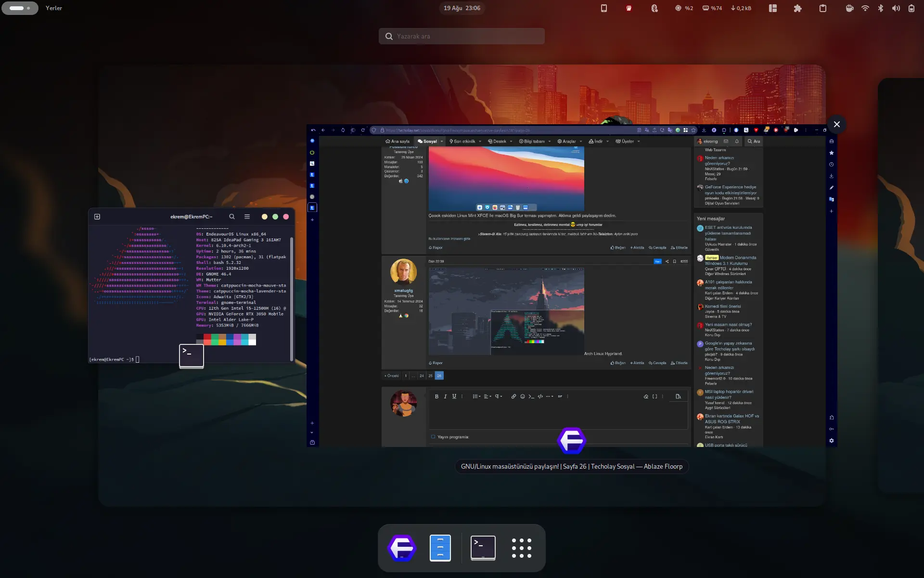Open the text alignment dropdown in the editor

pos(488,396)
